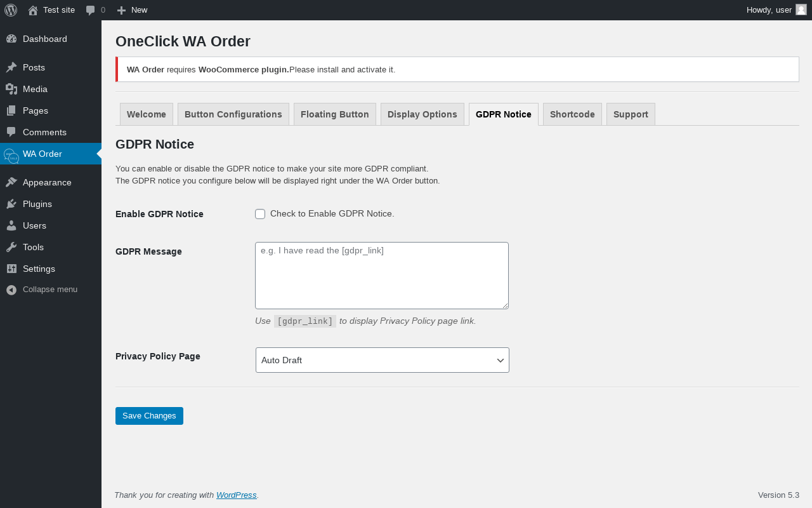
Task: Click the New label in admin bar
Action: click(x=139, y=10)
